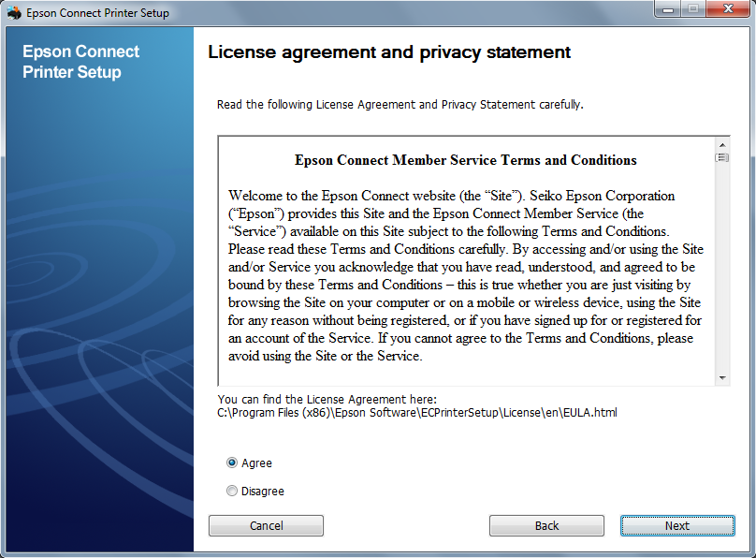Click the Epson printer icon in title bar
The width and height of the screenshot is (756, 558).
[13, 13]
